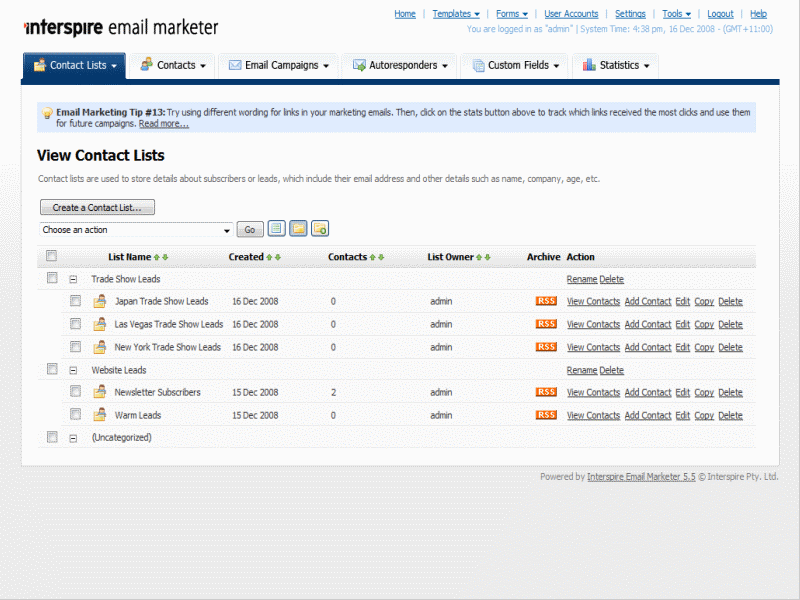Image resolution: width=800 pixels, height=600 pixels.
Task: Follow the Read more link in tip
Action: 164,124
